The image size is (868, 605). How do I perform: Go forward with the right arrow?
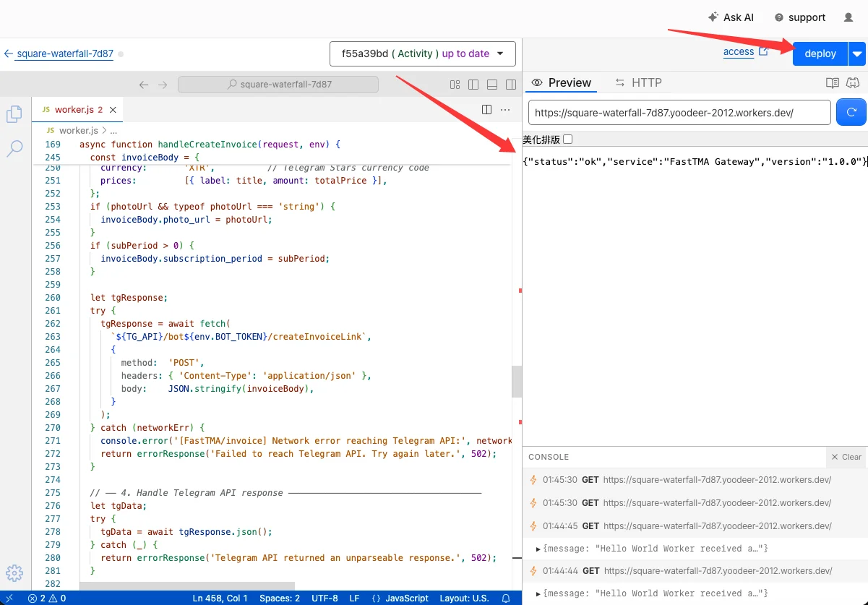point(163,85)
